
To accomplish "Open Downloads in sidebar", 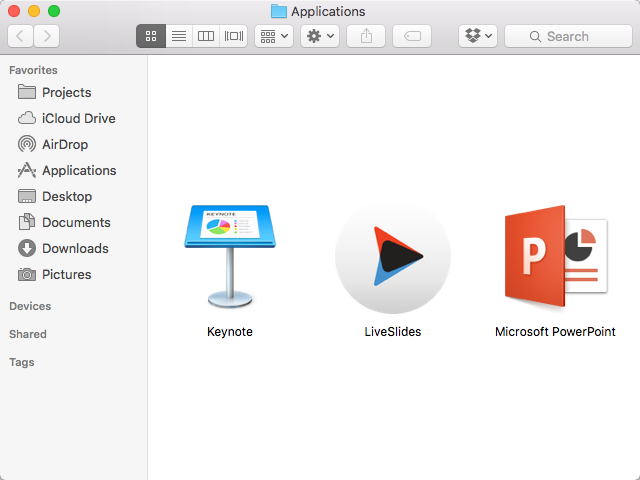I will (73, 249).
